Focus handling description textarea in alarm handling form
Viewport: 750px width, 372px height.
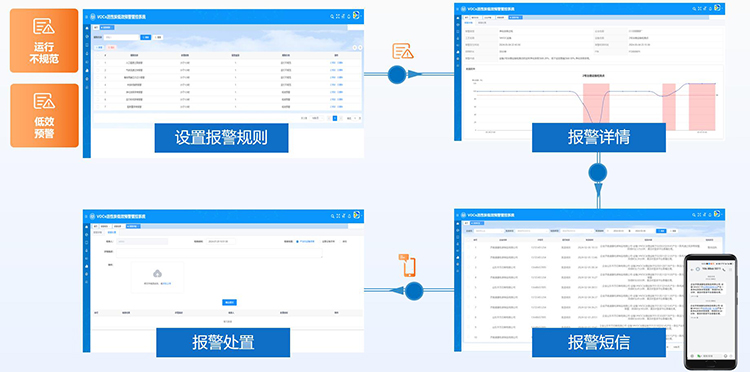tap(219, 253)
